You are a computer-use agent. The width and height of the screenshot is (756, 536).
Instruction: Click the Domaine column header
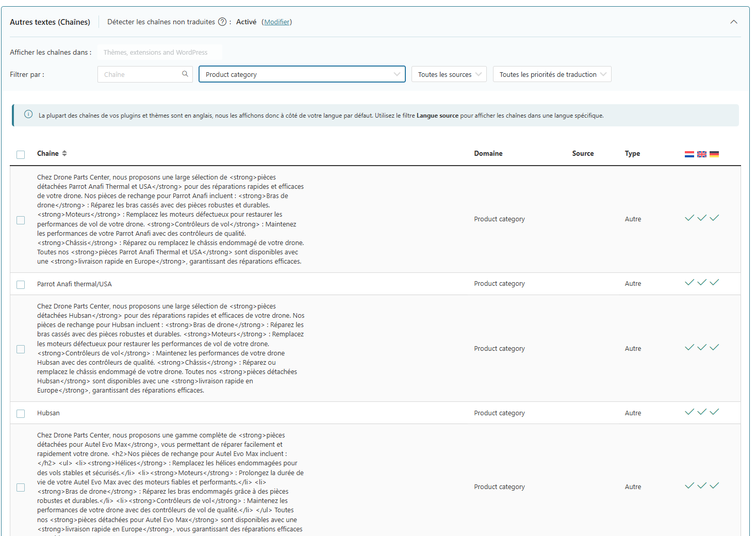coord(488,153)
